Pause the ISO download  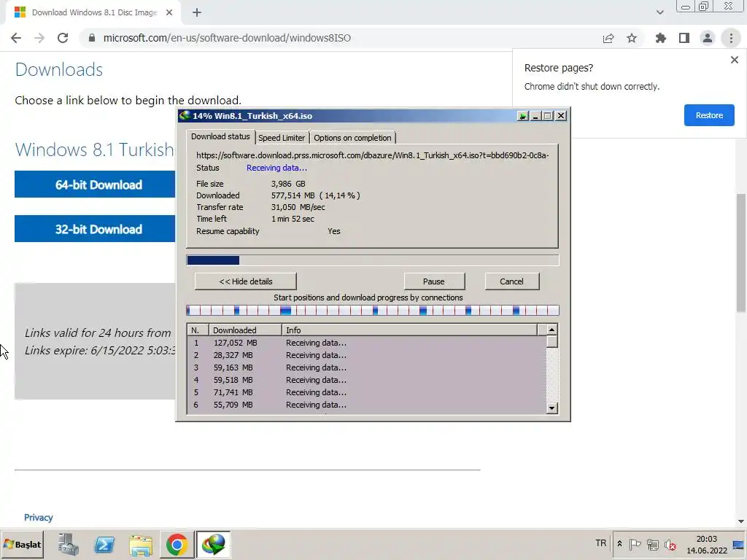pyautogui.click(x=434, y=281)
